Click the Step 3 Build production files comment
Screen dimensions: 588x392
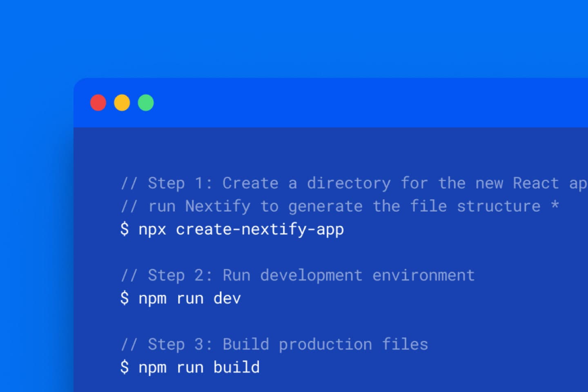[x=274, y=344]
